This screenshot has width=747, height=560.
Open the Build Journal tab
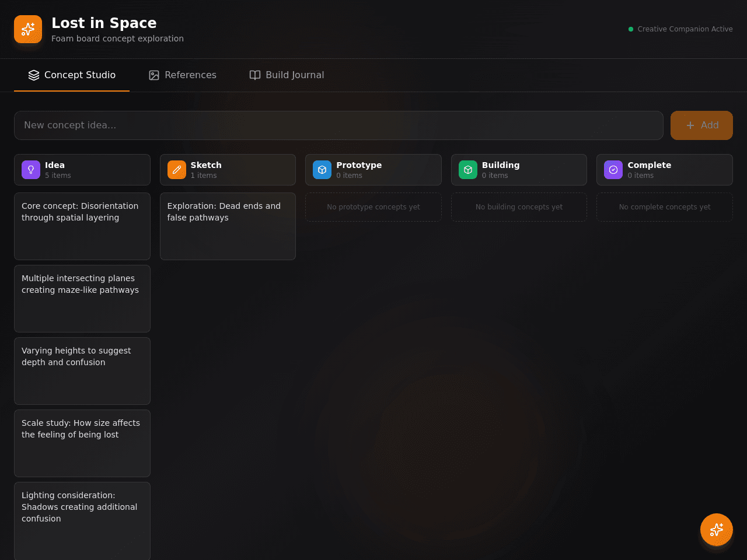tap(287, 75)
